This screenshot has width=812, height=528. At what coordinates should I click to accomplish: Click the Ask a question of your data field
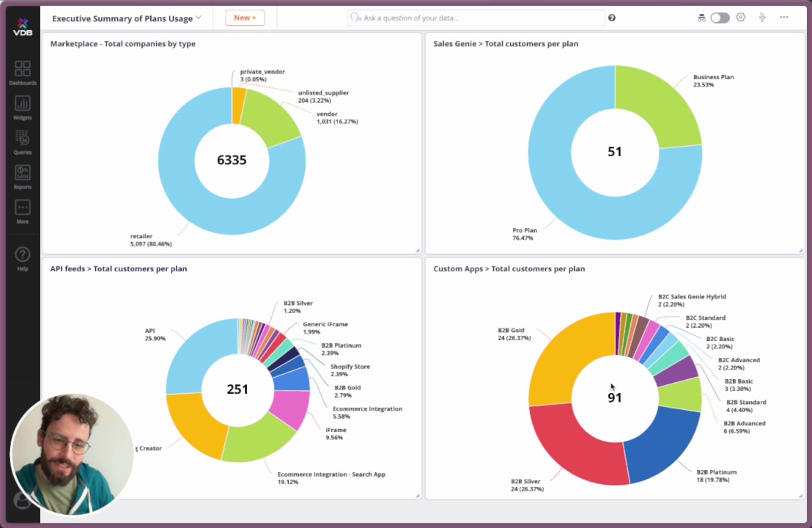point(476,18)
